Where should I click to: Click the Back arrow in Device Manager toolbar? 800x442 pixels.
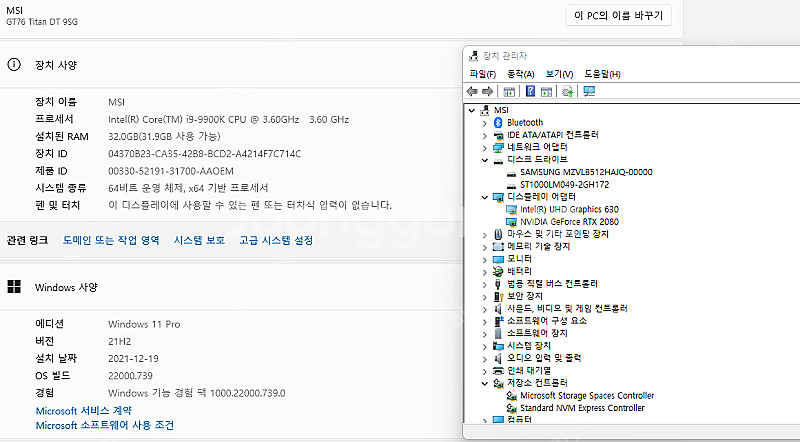[x=472, y=91]
